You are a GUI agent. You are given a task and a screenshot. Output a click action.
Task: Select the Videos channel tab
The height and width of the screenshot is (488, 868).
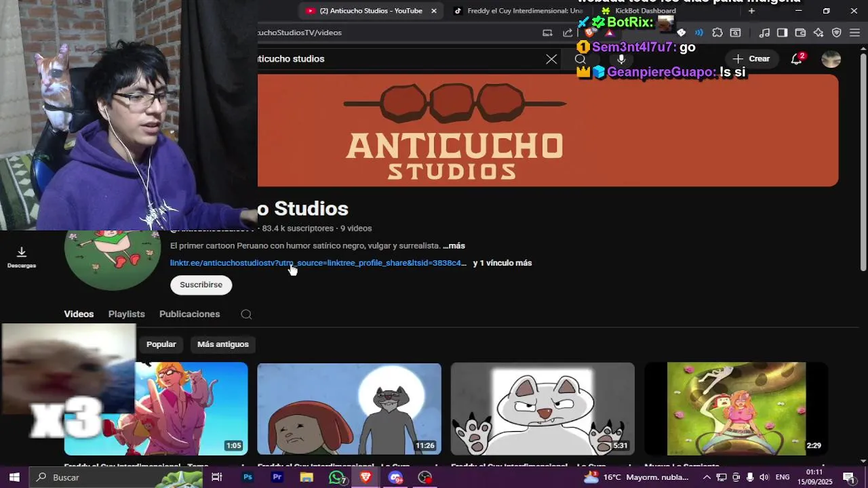tap(79, 314)
